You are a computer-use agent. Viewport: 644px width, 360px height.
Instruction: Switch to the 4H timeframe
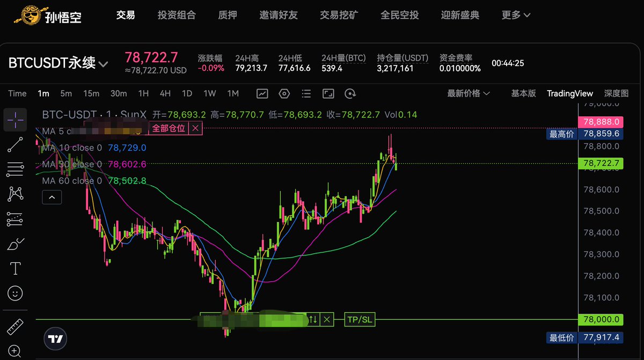[165, 93]
